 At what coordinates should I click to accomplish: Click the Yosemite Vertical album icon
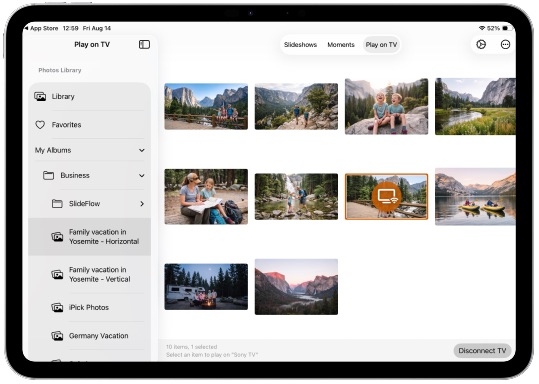57,275
